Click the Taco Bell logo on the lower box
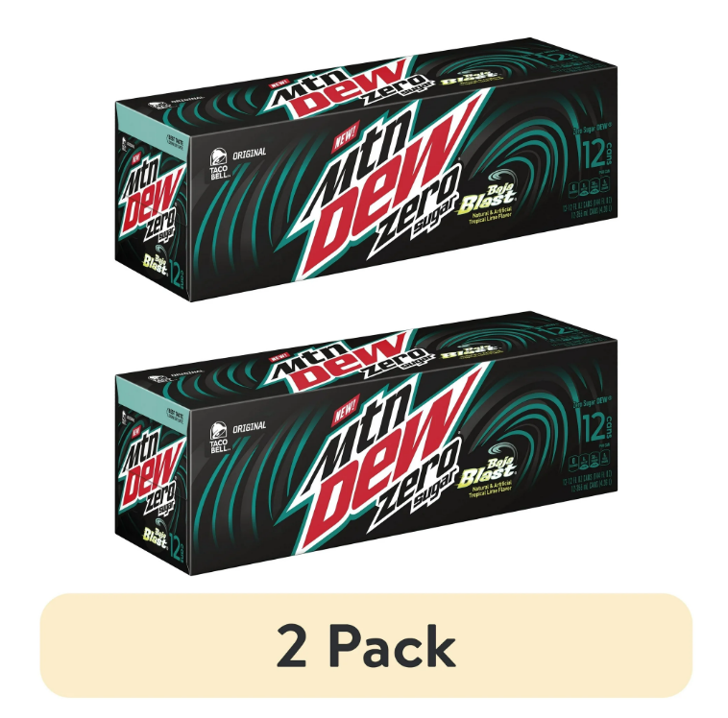 click(x=219, y=437)
